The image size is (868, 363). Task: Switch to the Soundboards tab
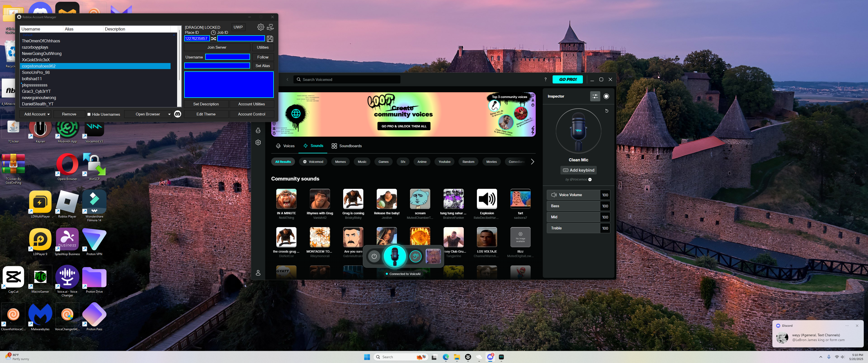coord(346,146)
